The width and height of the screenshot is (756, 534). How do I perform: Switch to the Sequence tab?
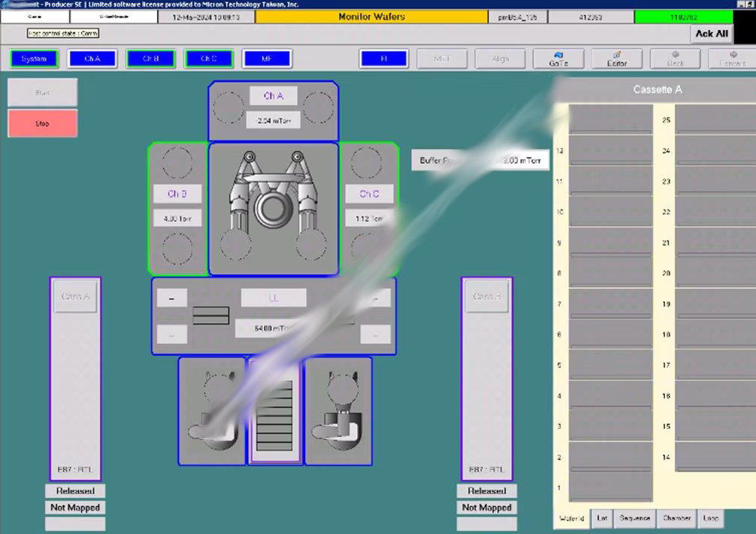coord(635,518)
